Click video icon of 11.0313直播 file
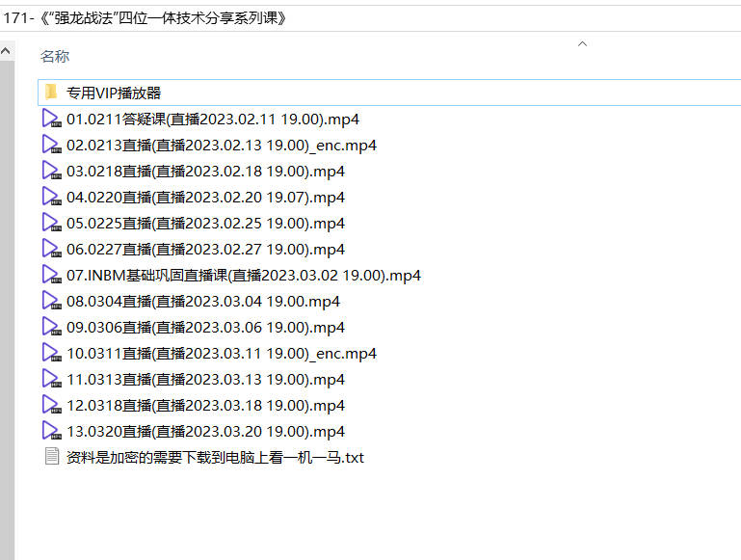The height and width of the screenshot is (560, 741). coord(51,379)
